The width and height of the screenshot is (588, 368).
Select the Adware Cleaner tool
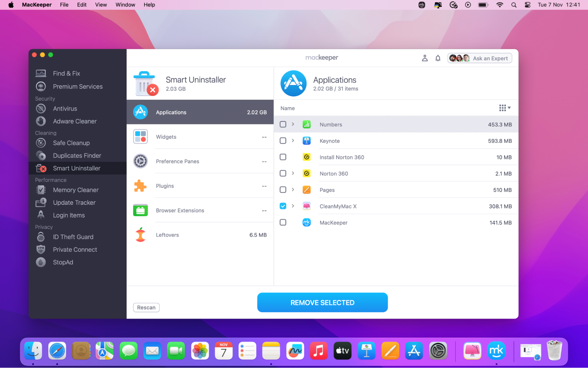(x=74, y=121)
